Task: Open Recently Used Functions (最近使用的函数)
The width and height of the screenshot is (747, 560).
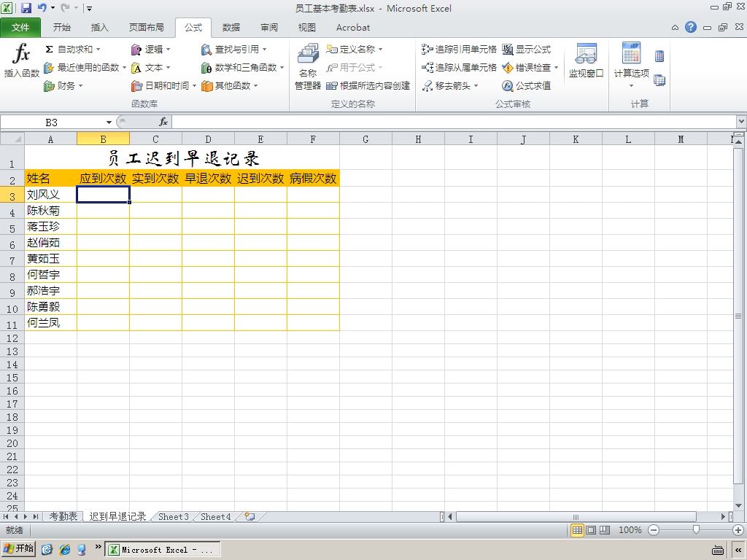Action: [x=85, y=68]
